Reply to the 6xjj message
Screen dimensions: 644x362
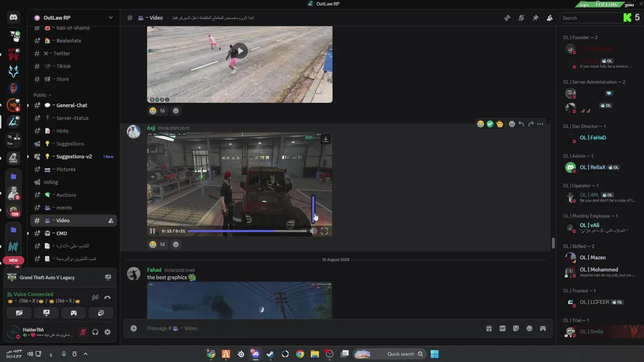pyautogui.click(x=521, y=124)
